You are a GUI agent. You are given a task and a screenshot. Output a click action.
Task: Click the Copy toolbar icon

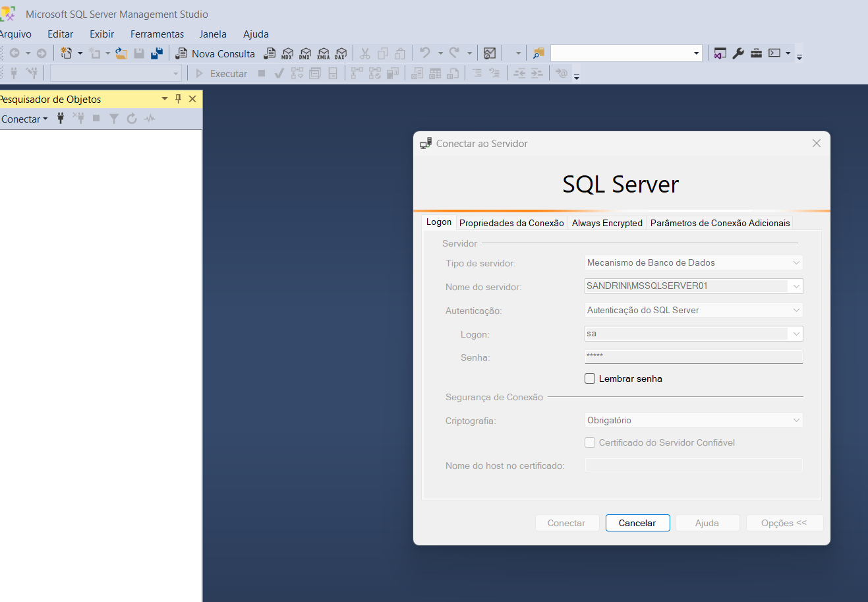382,53
